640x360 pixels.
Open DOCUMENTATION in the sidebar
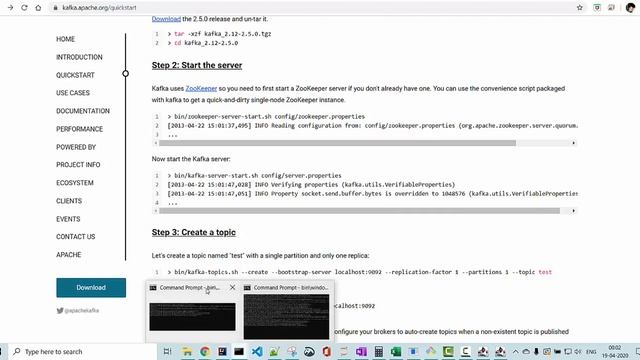[x=83, y=111]
